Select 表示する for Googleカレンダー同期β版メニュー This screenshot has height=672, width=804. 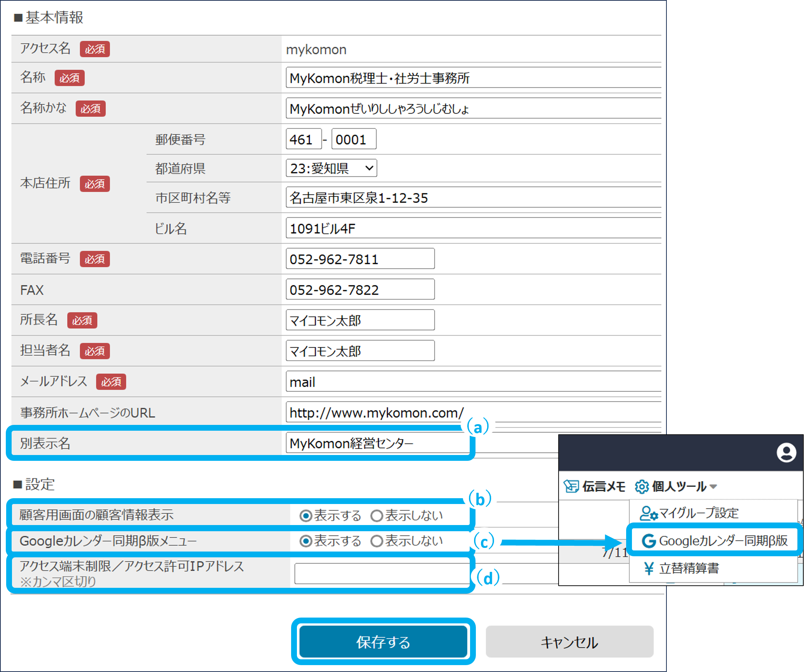pyautogui.click(x=306, y=541)
